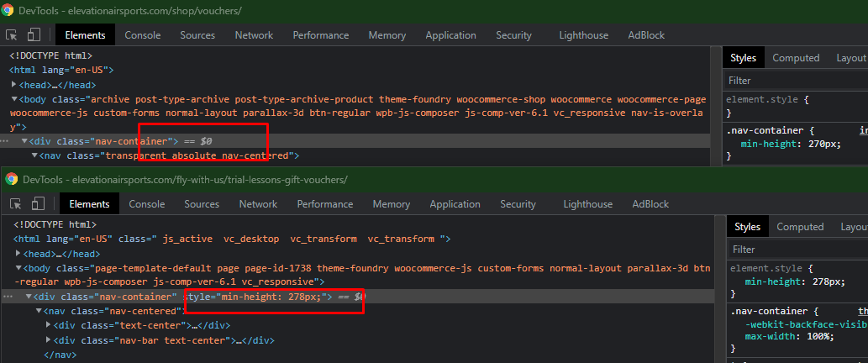The height and width of the screenshot is (363, 868).
Task: Open Memory tab in bottom DevTools window
Action: (x=392, y=203)
